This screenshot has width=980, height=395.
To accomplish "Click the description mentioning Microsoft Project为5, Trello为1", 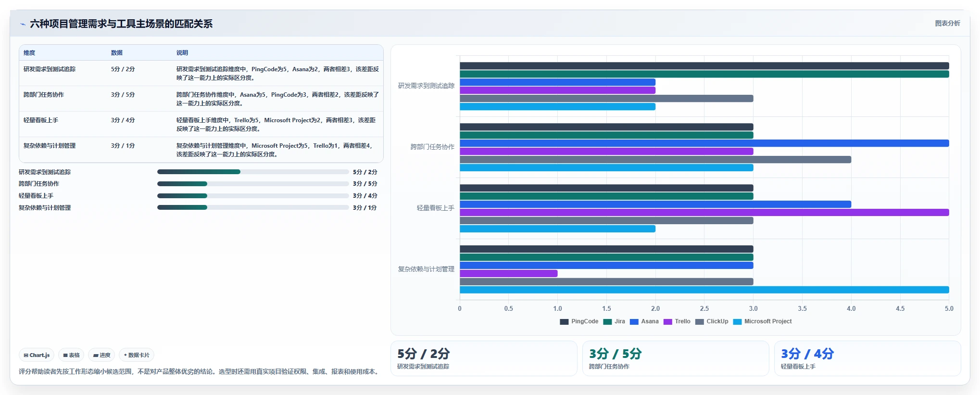I will pyautogui.click(x=275, y=150).
